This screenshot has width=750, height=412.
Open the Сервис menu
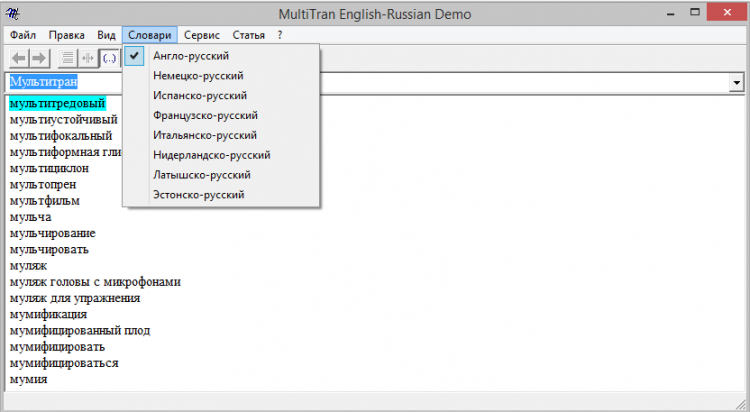202,35
